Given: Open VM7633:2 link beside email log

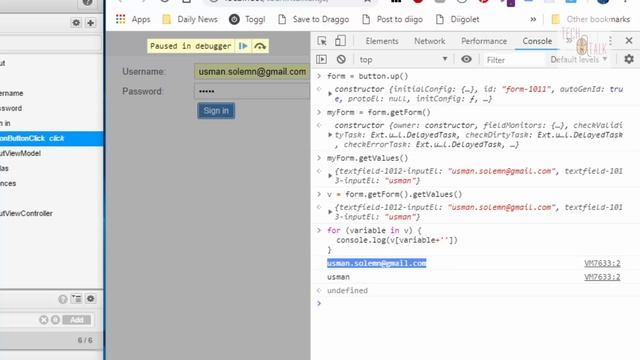Looking at the screenshot, I should pyautogui.click(x=602, y=263).
